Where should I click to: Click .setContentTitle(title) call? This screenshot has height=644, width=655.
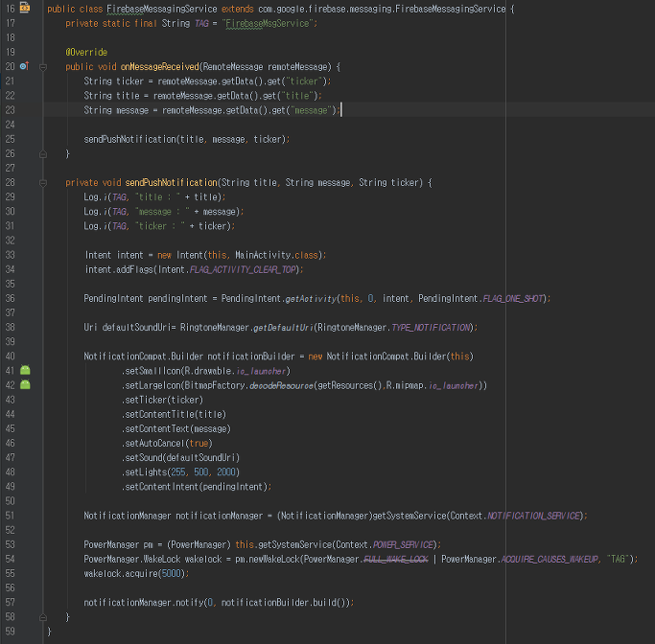coord(174,414)
